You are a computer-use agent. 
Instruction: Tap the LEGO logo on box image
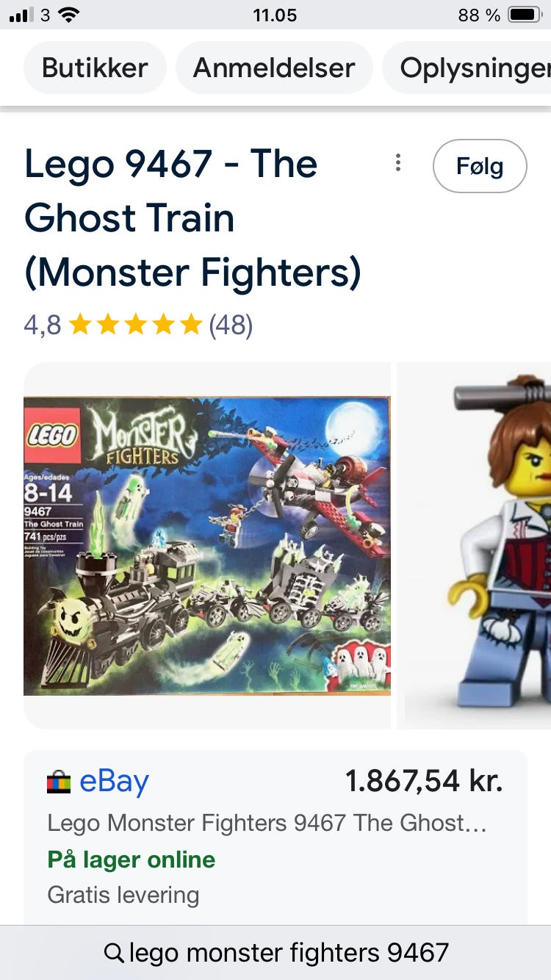[x=53, y=434]
